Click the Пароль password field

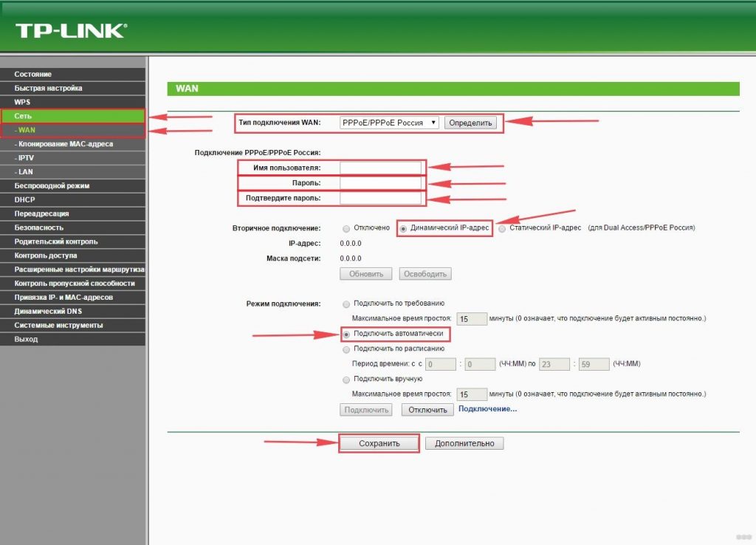[380, 182]
